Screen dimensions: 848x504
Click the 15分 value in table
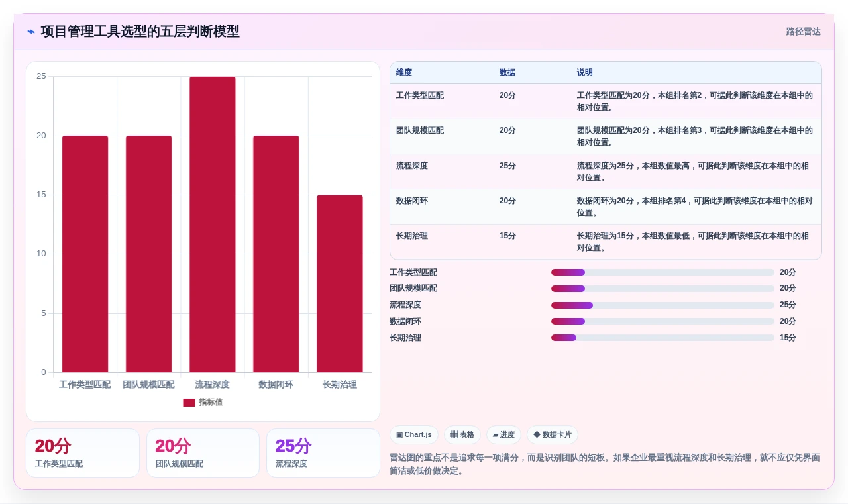pyautogui.click(x=507, y=236)
